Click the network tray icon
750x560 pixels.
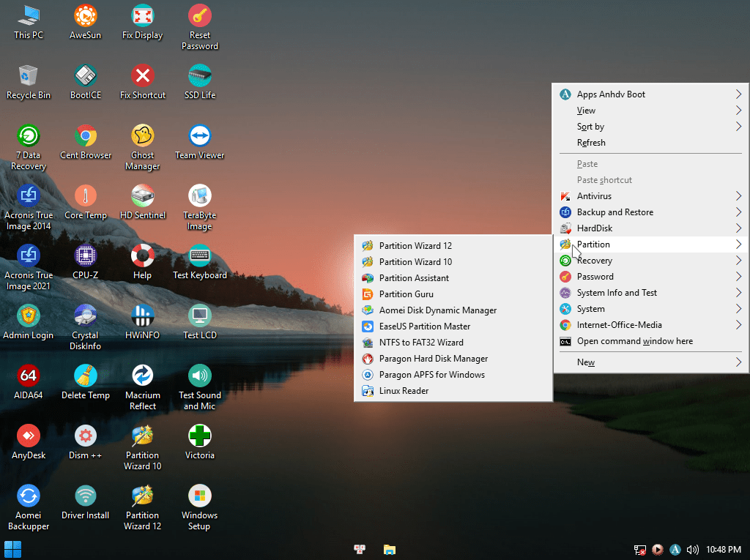[x=640, y=550]
